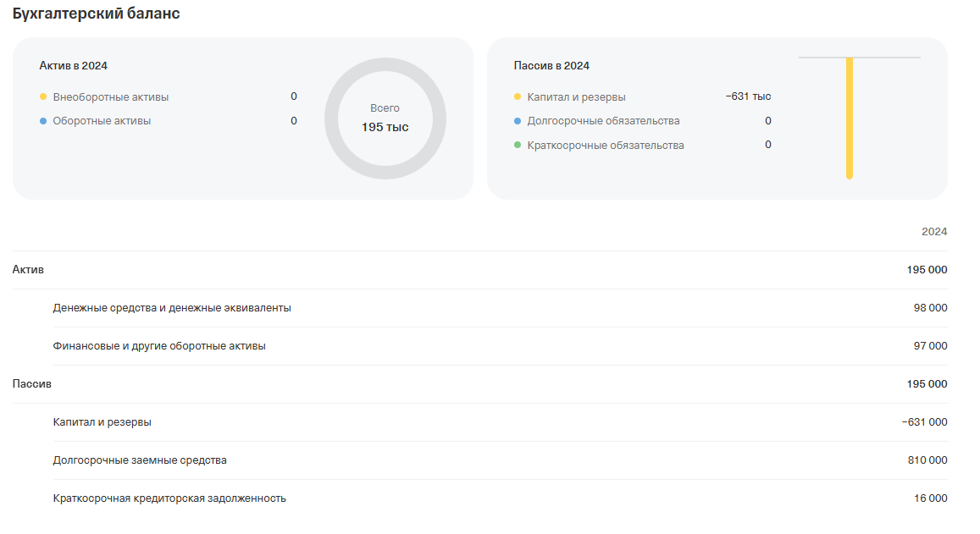The height and width of the screenshot is (534, 980).
Task: Click the yellow dot beside Внеоборотные активы
Action: point(43,97)
